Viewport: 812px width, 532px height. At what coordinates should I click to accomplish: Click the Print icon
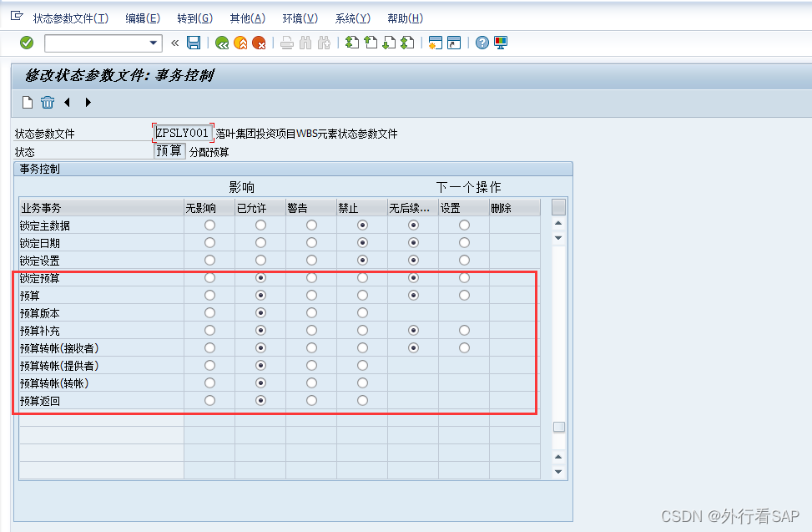pos(287,43)
